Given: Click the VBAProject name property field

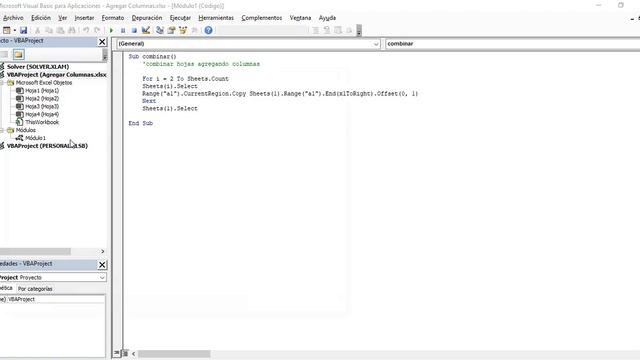Looking at the screenshot, I should [56, 299].
